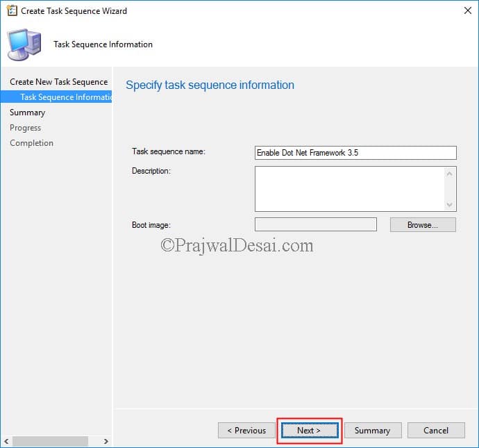Click the 'Task sequence name:' label
Image resolution: width=479 pixels, height=448 pixels.
coord(169,151)
